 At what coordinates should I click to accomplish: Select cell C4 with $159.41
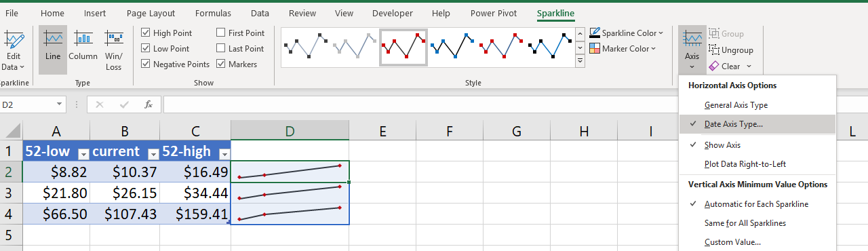(x=195, y=214)
